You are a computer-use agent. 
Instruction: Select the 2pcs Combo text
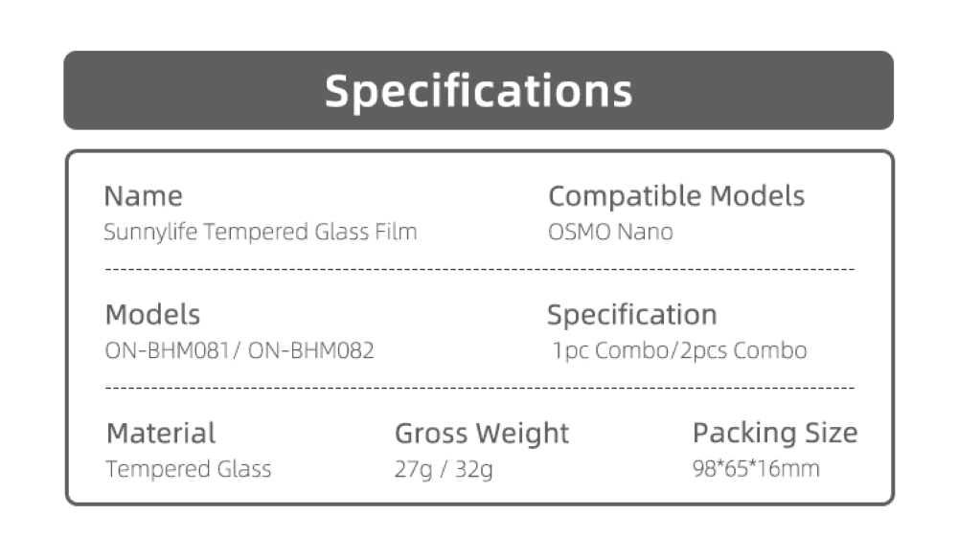tap(743, 351)
